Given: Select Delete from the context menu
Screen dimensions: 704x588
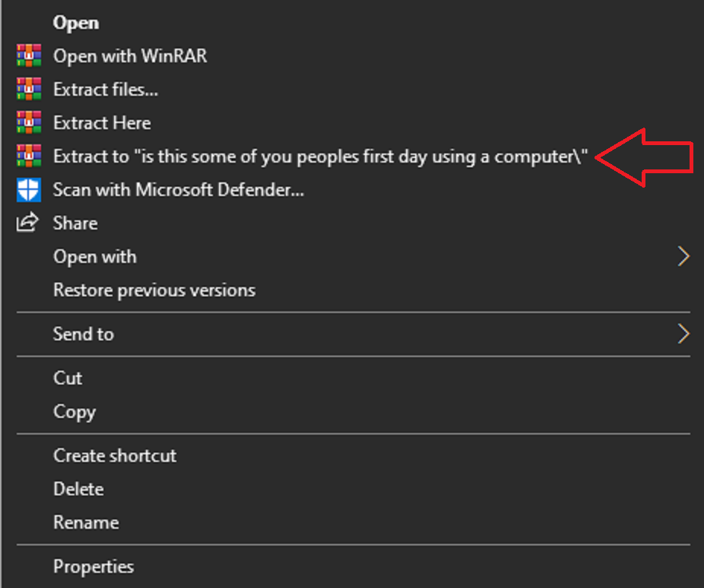Looking at the screenshot, I should tap(78, 489).
